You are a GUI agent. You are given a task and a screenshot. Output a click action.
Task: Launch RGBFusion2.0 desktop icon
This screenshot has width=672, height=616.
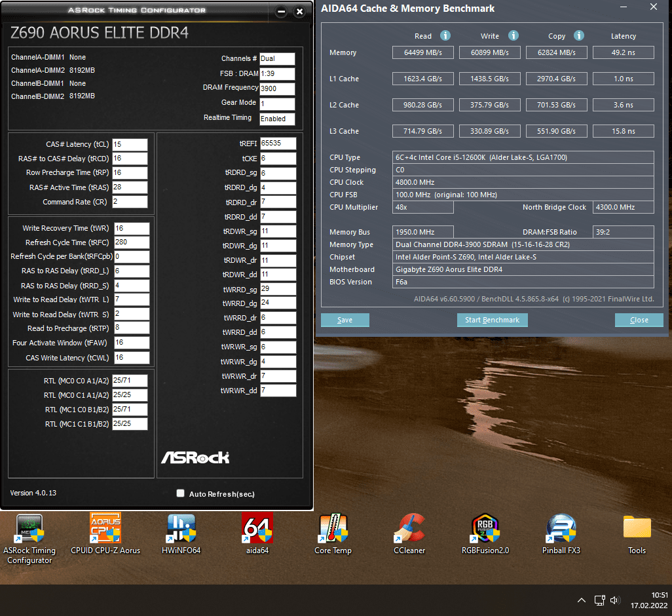pyautogui.click(x=485, y=534)
